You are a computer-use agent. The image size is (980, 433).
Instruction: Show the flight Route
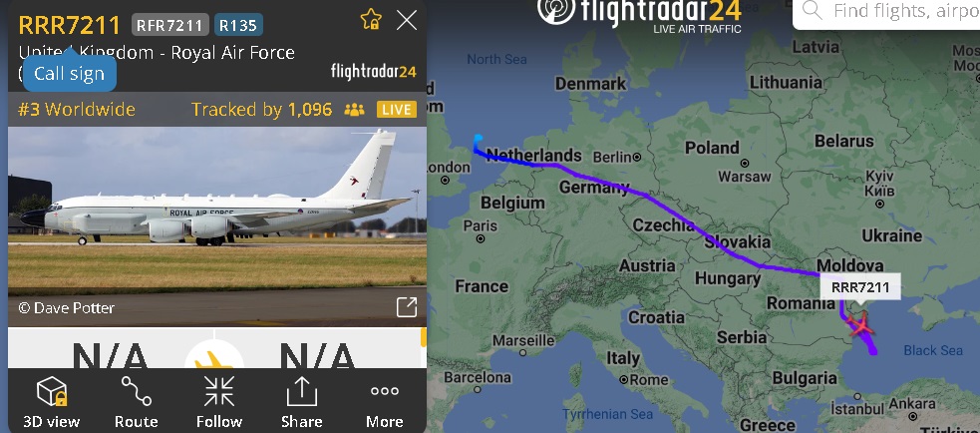(136, 402)
